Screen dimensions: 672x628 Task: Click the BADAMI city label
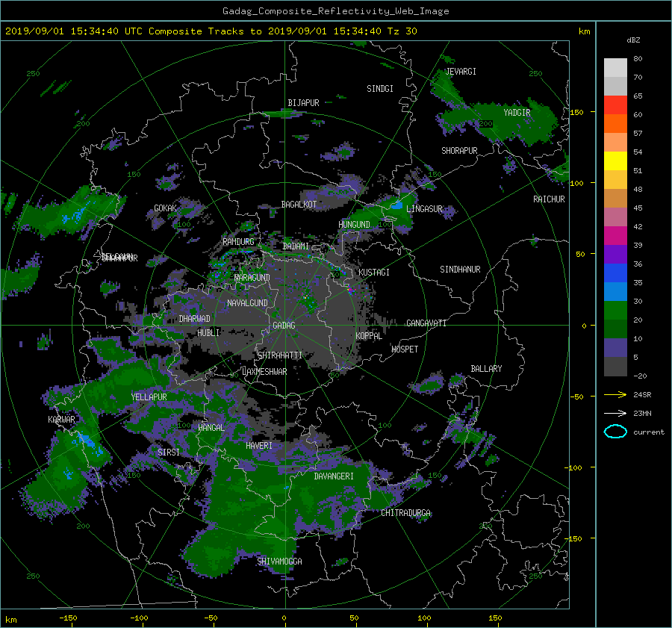coord(296,246)
